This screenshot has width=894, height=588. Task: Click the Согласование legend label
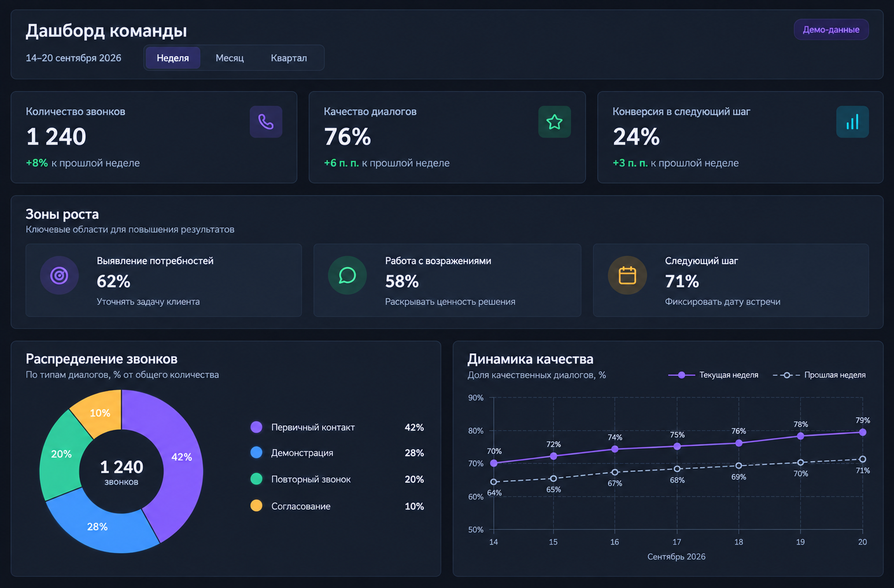(301, 506)
